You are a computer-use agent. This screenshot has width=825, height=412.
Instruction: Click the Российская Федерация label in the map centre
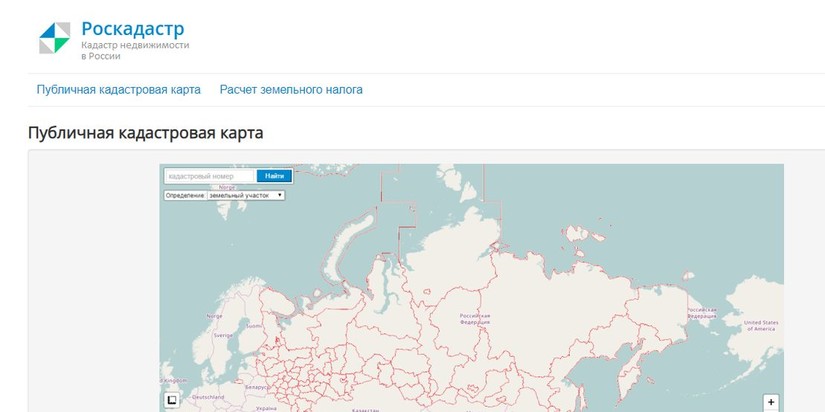[475, 319]
